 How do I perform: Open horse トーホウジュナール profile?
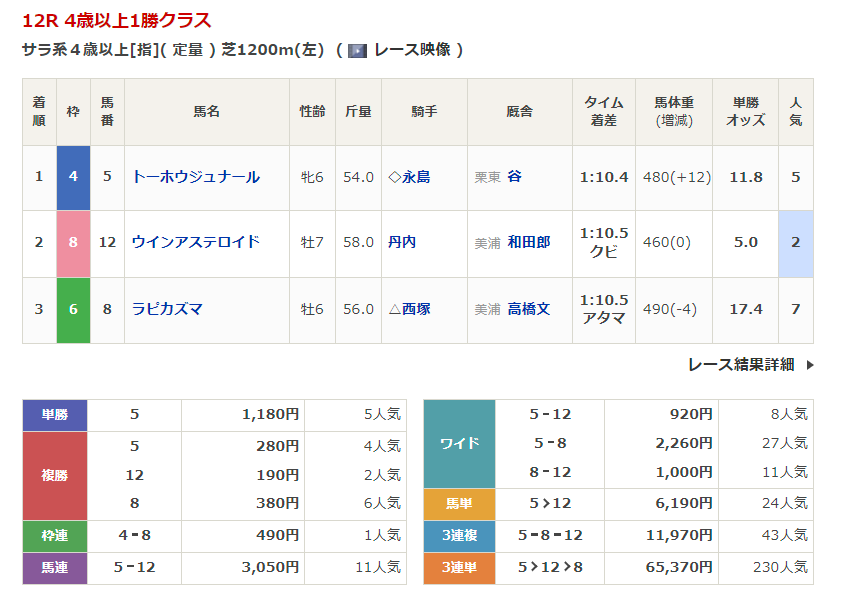[x=196, y=177]
